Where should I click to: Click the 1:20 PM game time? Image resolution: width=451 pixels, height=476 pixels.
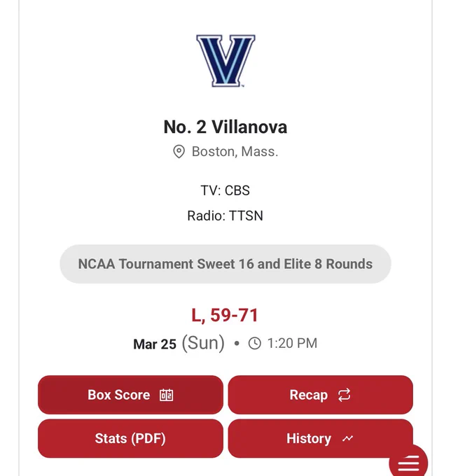coord(292,343)
